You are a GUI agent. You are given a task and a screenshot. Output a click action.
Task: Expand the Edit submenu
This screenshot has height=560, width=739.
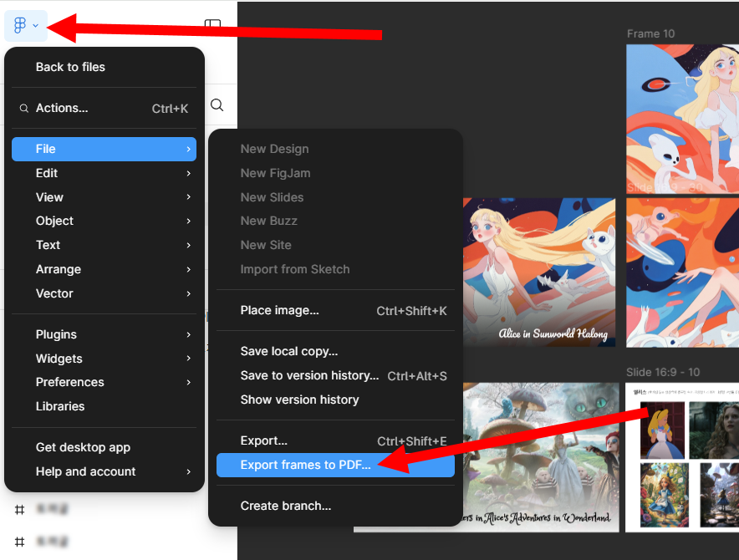tap(104, 173)
